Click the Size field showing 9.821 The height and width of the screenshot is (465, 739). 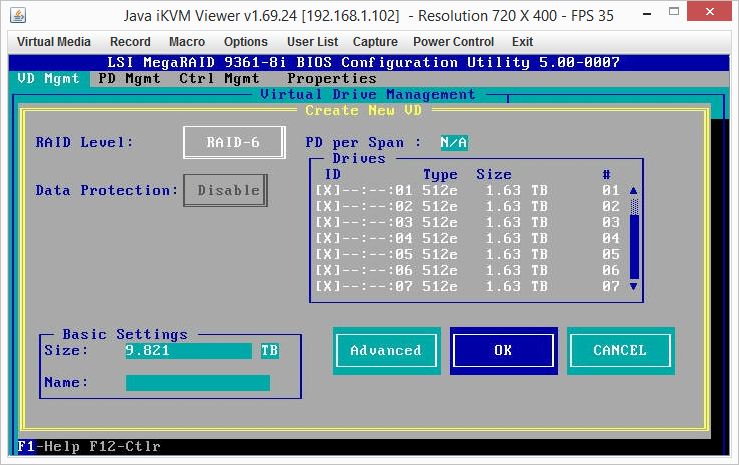coord(188,351)
